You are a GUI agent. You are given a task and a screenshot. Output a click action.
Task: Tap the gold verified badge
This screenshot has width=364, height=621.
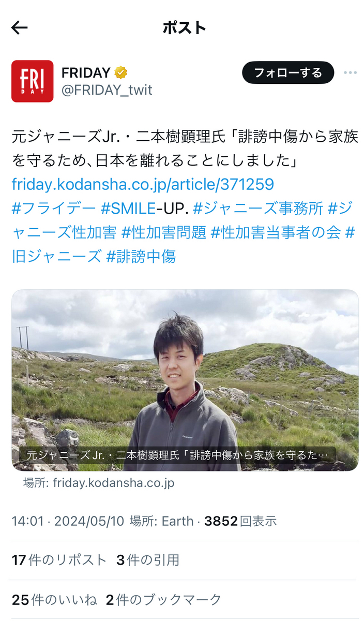click(121, 72)
